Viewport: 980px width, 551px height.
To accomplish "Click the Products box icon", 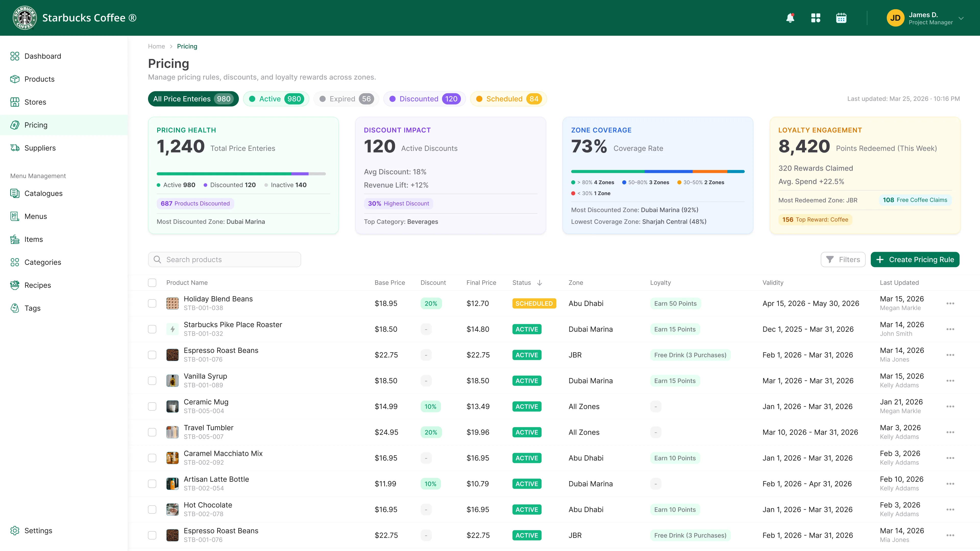I will (15, 79).
